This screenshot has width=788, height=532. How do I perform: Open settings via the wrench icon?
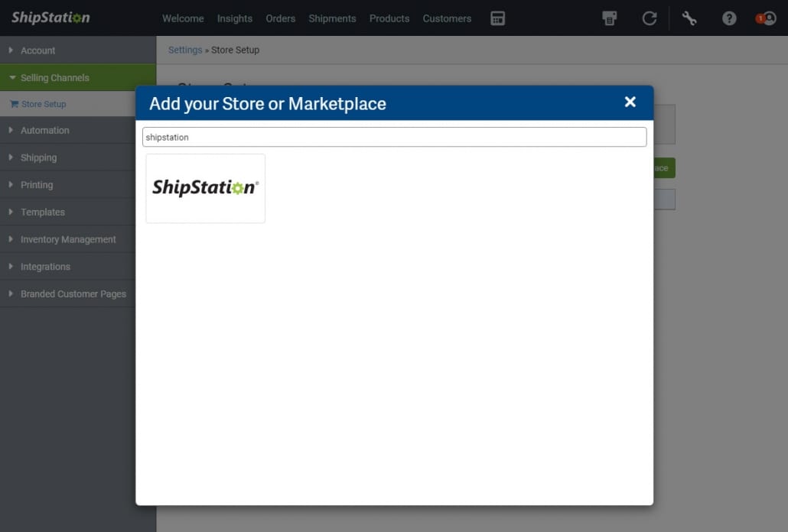[x=689, y=18]
